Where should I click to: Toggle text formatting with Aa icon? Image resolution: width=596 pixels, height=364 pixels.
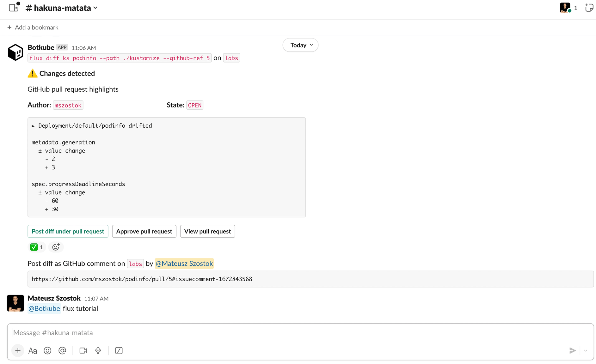pos(33,350)
